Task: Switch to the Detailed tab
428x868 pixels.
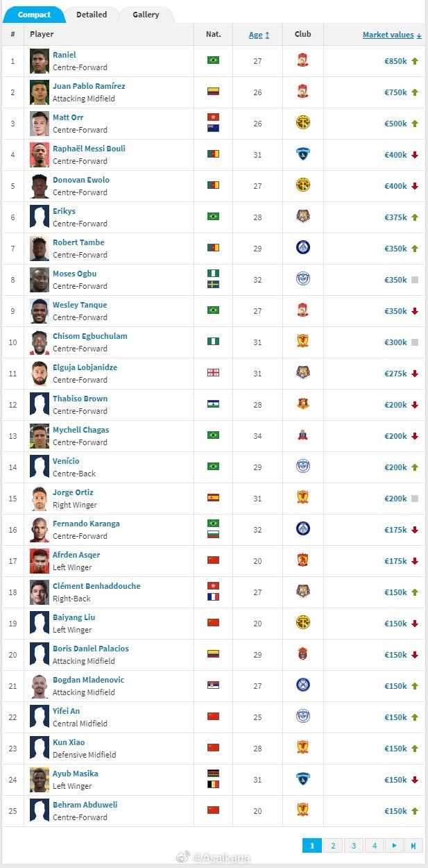Action: (x=92, y=14)
